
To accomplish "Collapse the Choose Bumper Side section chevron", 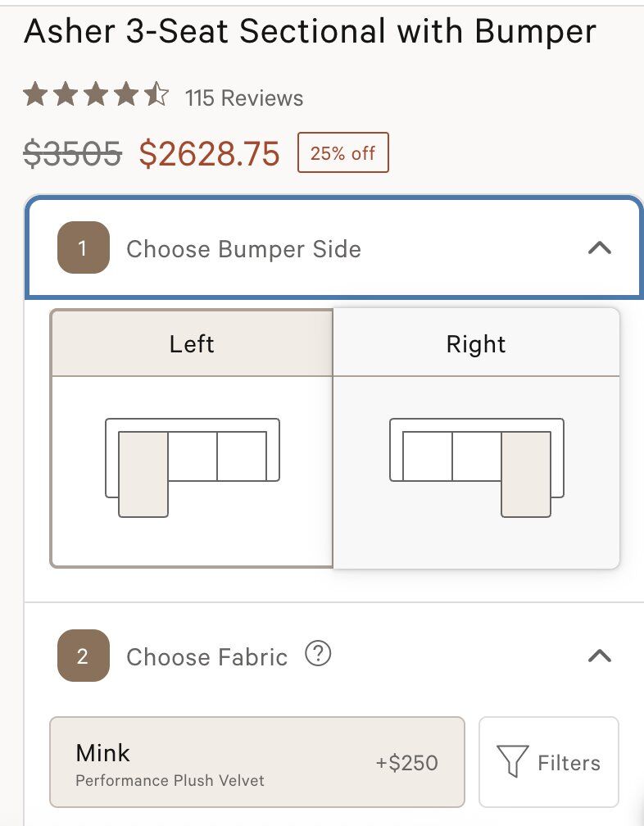I will pos(600,247).
